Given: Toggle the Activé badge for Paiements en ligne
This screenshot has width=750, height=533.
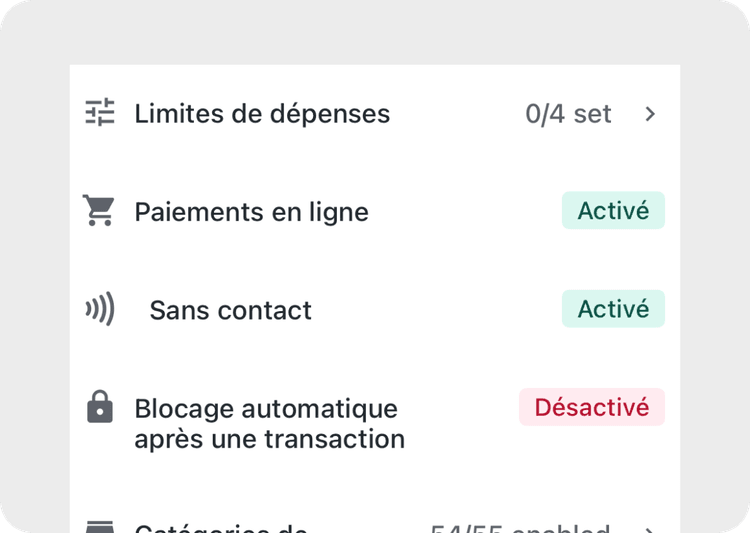Looking at the screenshot, I should (x=613, y=211).
